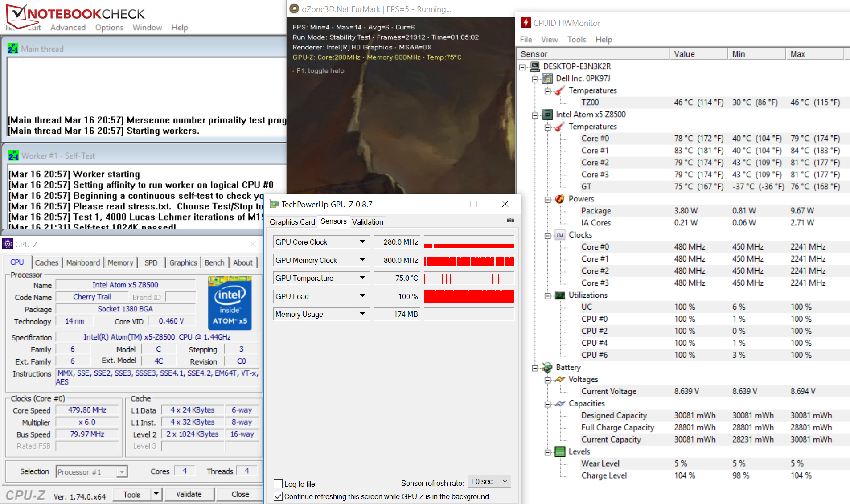Click the Utilizations icon in HWMonitor
The image size is (850, 504).
560,295
